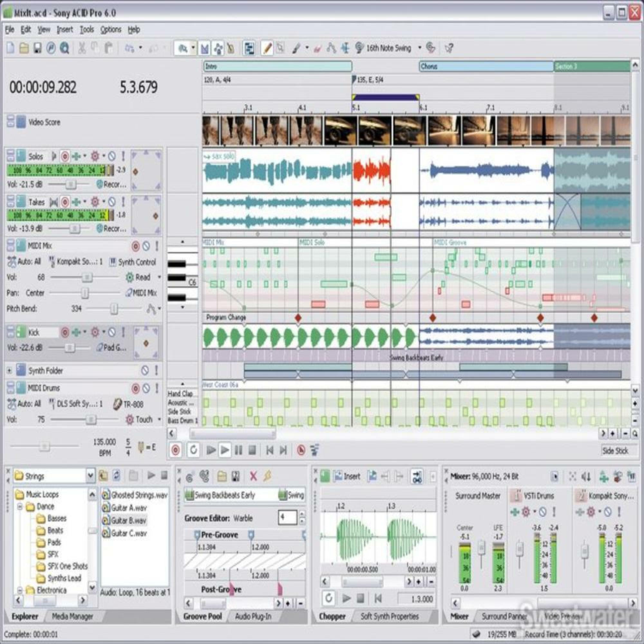
Task: Arm the MIDI Mix track for record
Action: pos(135,246)
